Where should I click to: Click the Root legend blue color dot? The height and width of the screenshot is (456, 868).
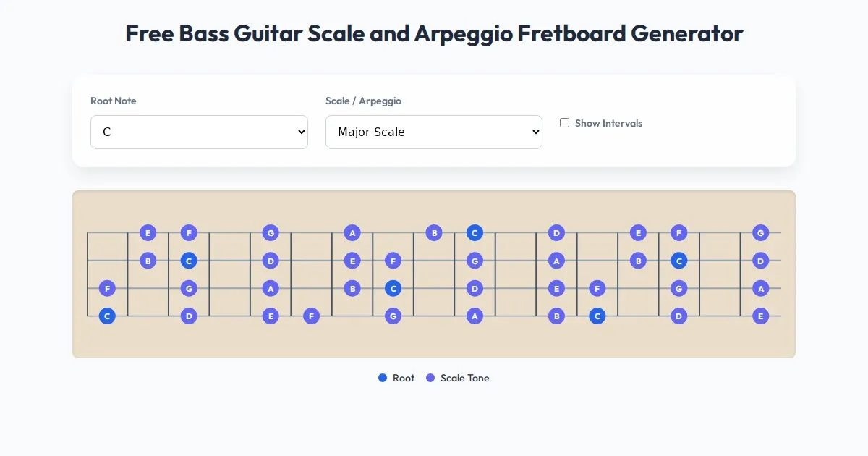tap(383, 378)
